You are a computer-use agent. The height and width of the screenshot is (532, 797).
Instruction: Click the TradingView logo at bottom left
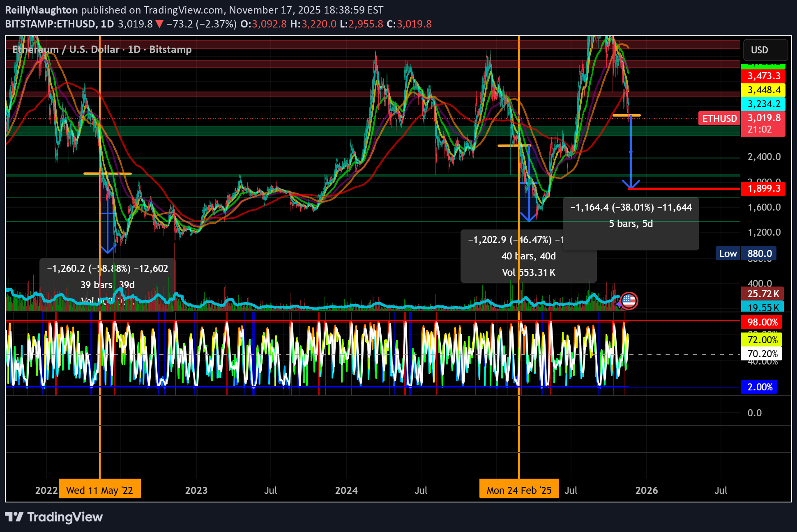[54, 517]
